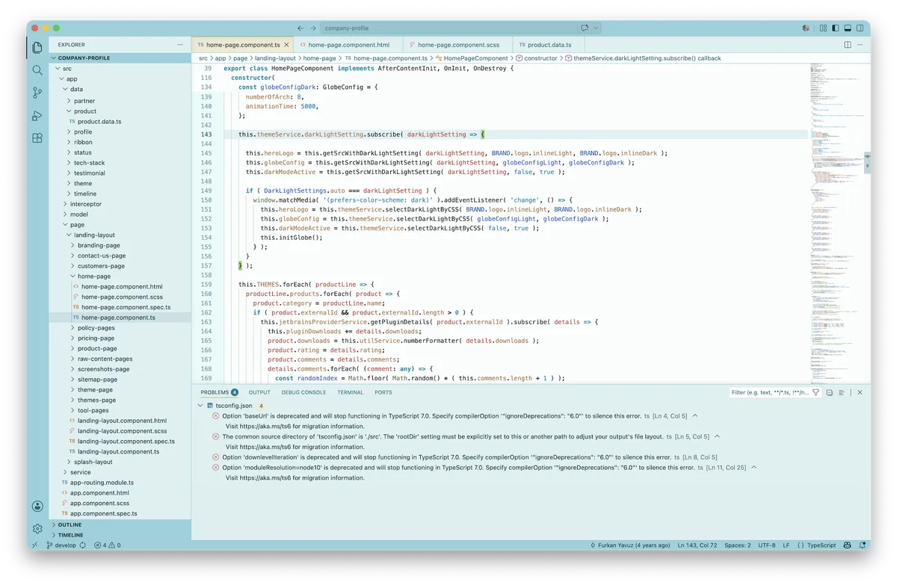This screenshot has width=897, height=588.
Task: Open the TERMINAL panel tab
Action: click(350, 392)
